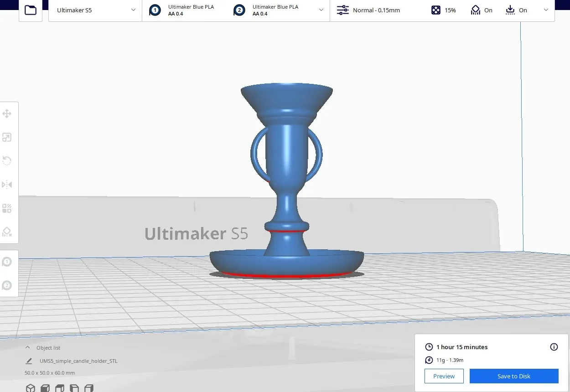Viewport: 570px width, 392px height.
Task: Click the material spool usage icon
Action: [x=429, y=360]
